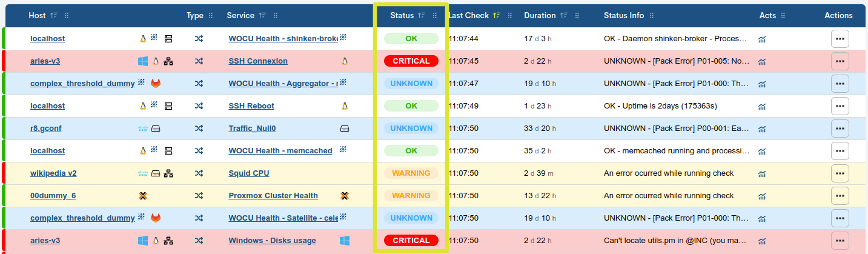Open WOCU Health - memcached service link
This screenshot has width=868, height=254.
[x=280, y=150]
